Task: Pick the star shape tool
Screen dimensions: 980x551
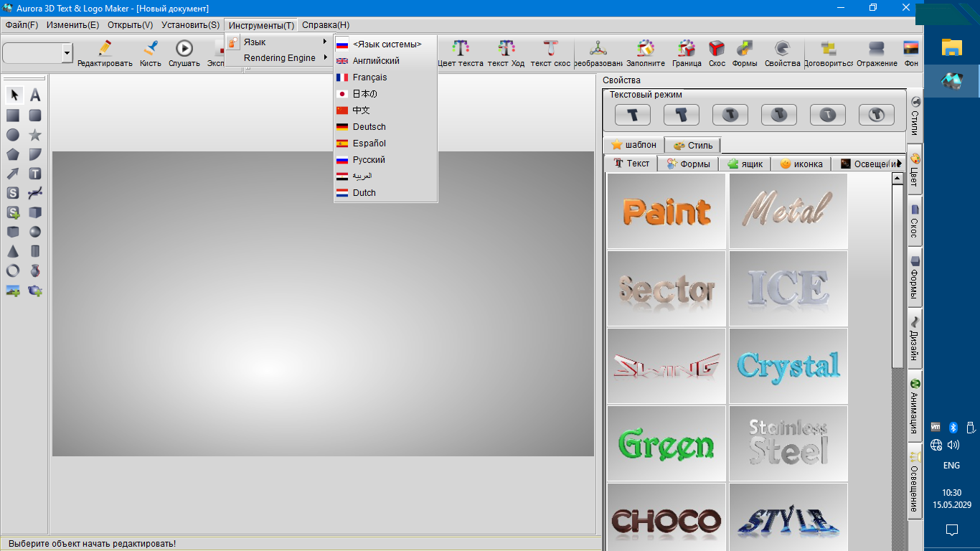Action: pos(35,135)
